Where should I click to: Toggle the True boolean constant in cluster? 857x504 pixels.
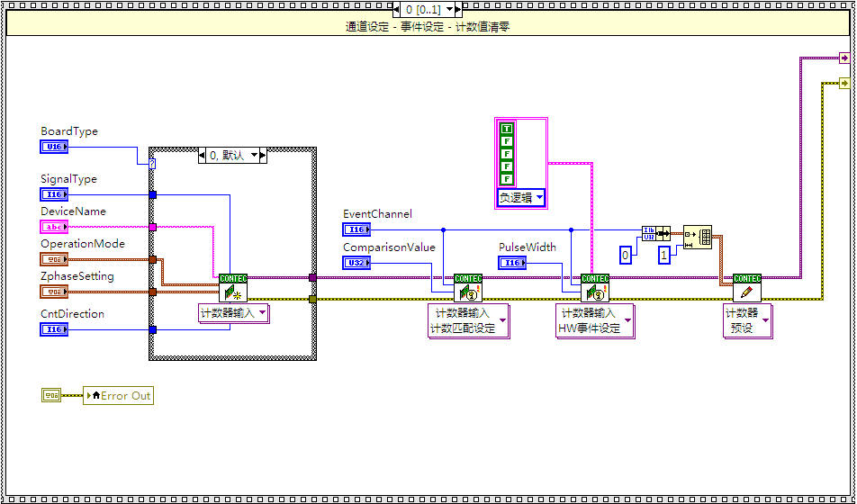click(x=506, y=130)
